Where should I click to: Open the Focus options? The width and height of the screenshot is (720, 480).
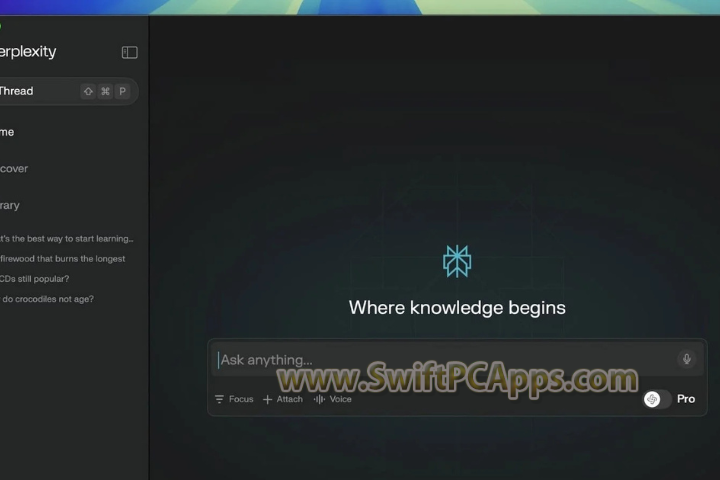tap(234, 399)
